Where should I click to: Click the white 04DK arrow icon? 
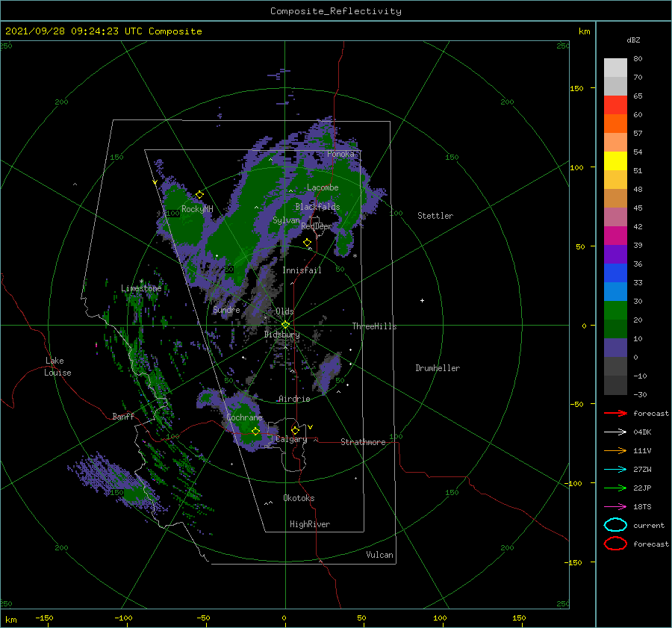click(615, 432)
